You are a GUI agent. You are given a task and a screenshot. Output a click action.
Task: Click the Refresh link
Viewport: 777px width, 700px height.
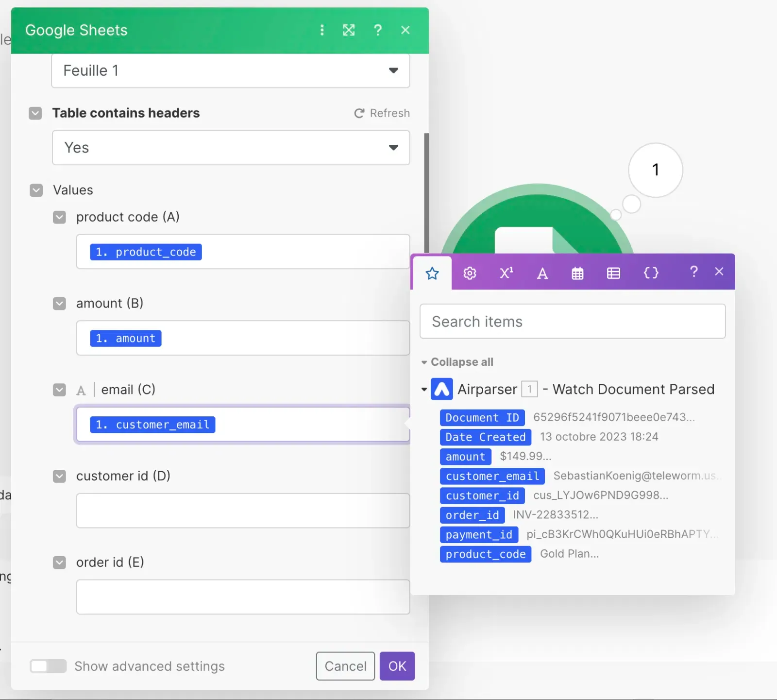click(x=390, y=113)
